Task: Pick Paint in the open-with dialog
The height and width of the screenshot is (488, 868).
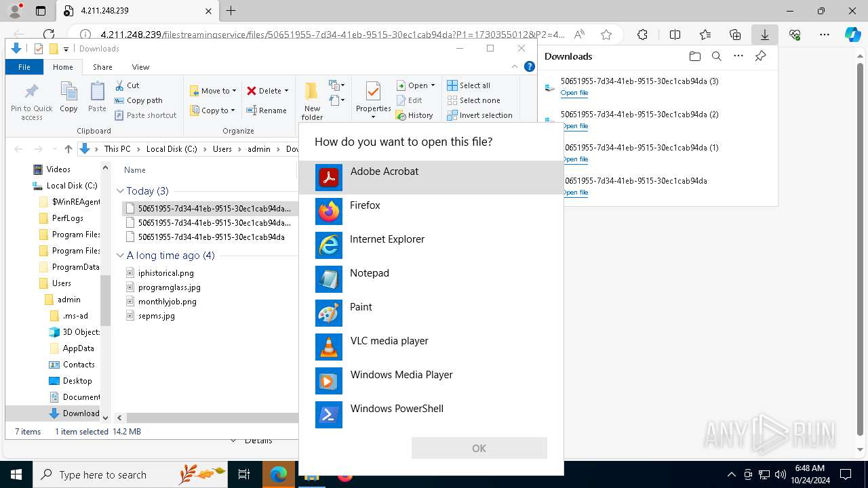Action: (431, 313)
